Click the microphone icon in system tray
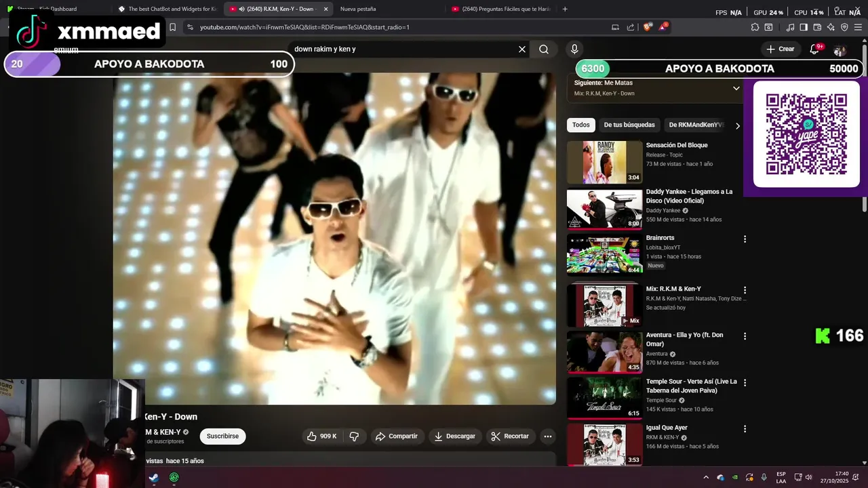The width and height of the screenshot is (868, 488). point(764,477)
